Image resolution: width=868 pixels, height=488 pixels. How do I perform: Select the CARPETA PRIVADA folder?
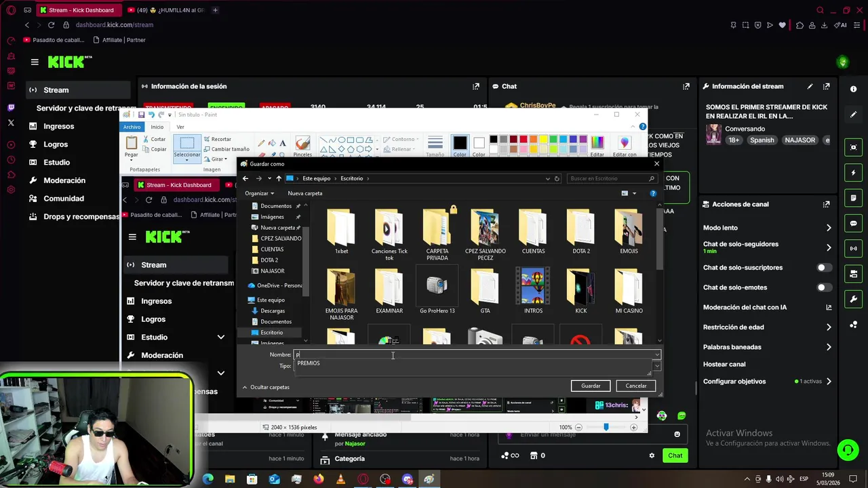(x=437, y=234)
